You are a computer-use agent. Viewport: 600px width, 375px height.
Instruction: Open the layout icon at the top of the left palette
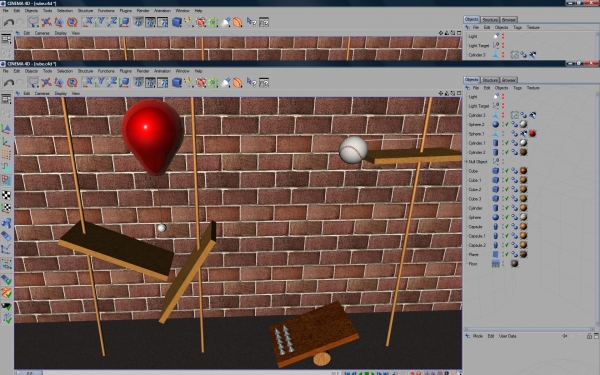coord(6,99)
